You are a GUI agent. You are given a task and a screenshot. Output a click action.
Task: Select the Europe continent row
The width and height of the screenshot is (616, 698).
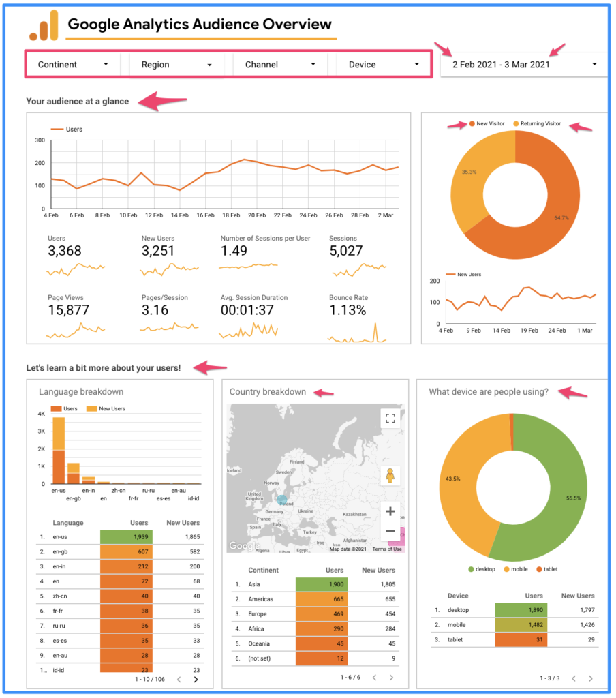point(315,614)
